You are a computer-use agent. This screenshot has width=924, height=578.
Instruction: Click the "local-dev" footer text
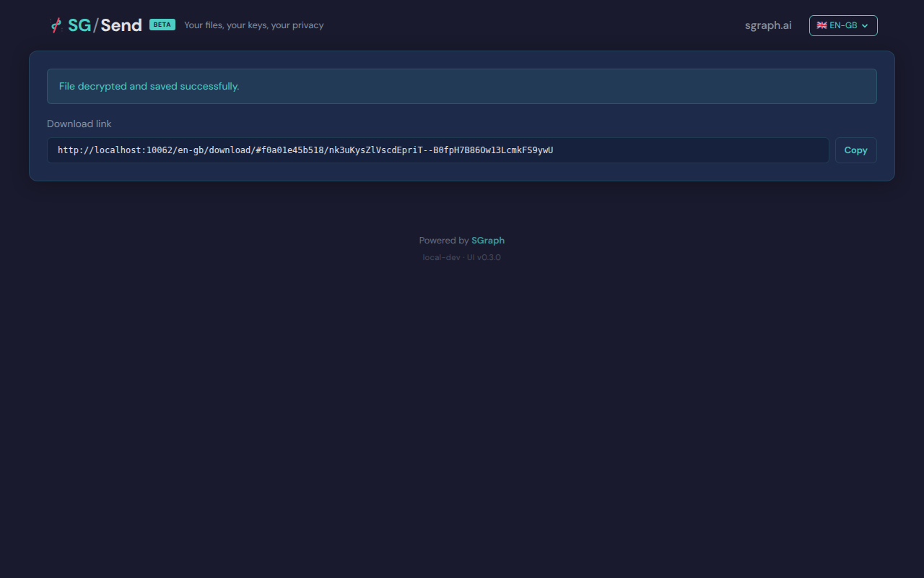(441, 258)
